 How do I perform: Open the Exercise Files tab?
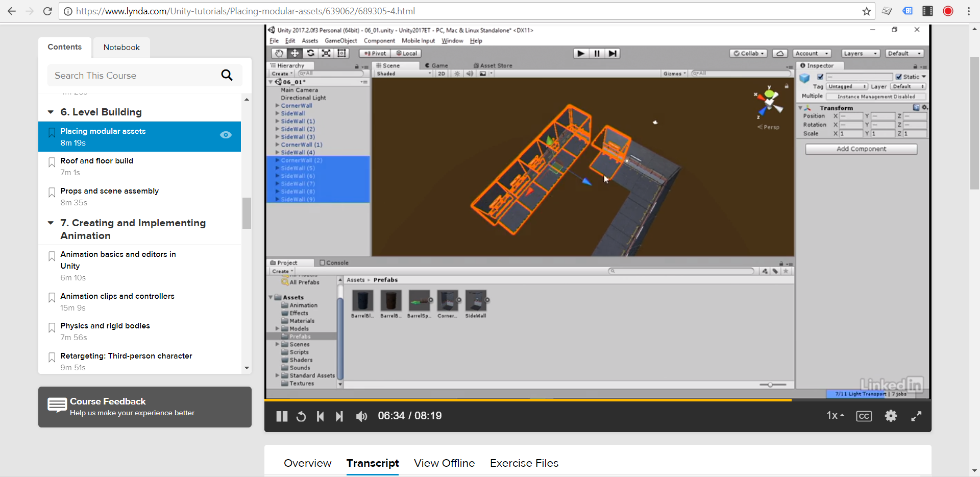[x=524, y=463]
